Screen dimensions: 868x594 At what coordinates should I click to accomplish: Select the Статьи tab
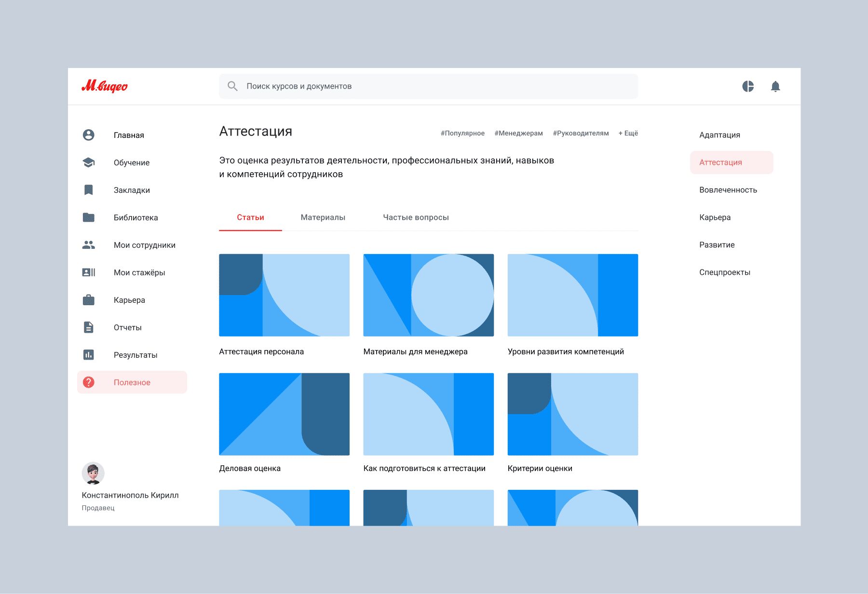point(250,217)
